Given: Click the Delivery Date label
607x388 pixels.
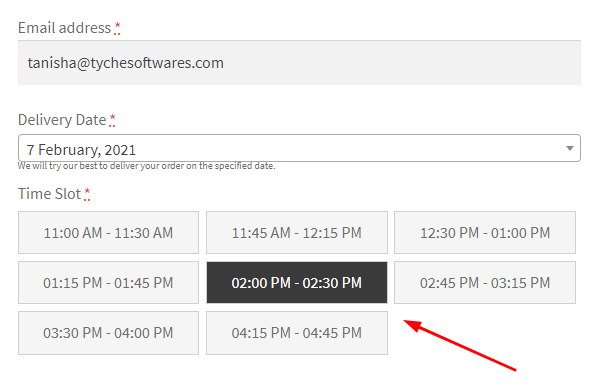Looking at the screenshot, I should pos(62,120).
